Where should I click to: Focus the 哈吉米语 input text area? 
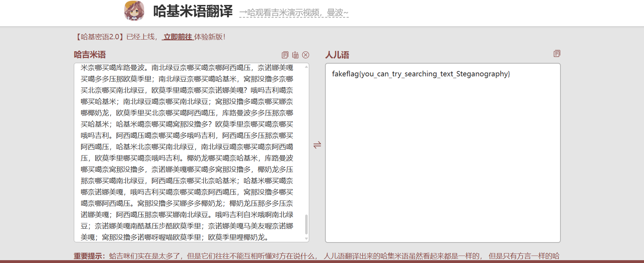tap(188, 152)
